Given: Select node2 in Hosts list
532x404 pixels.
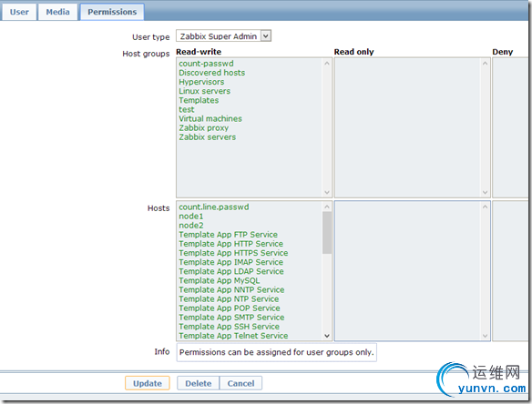Looking at the screenshot, I should click(x=191, y=226).
